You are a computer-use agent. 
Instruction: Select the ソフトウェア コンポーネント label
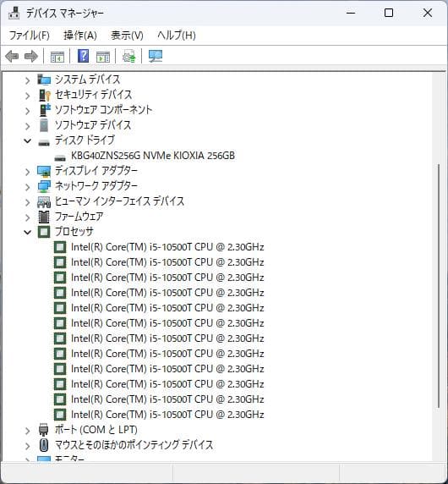coord(104,110)
